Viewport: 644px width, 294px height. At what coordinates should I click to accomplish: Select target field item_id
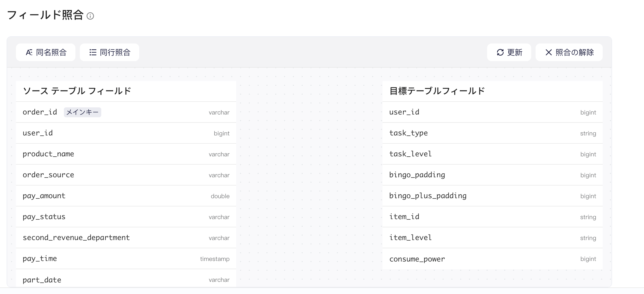493,217
